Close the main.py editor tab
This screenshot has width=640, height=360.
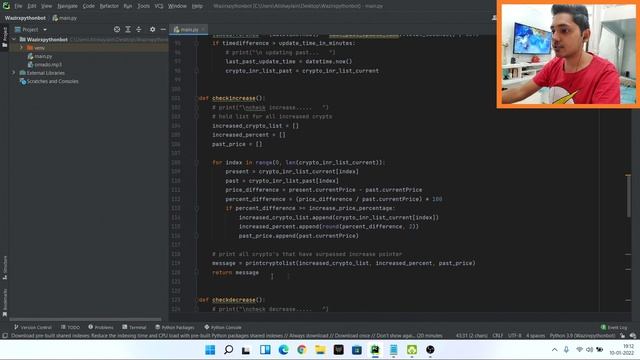(203, 29)
